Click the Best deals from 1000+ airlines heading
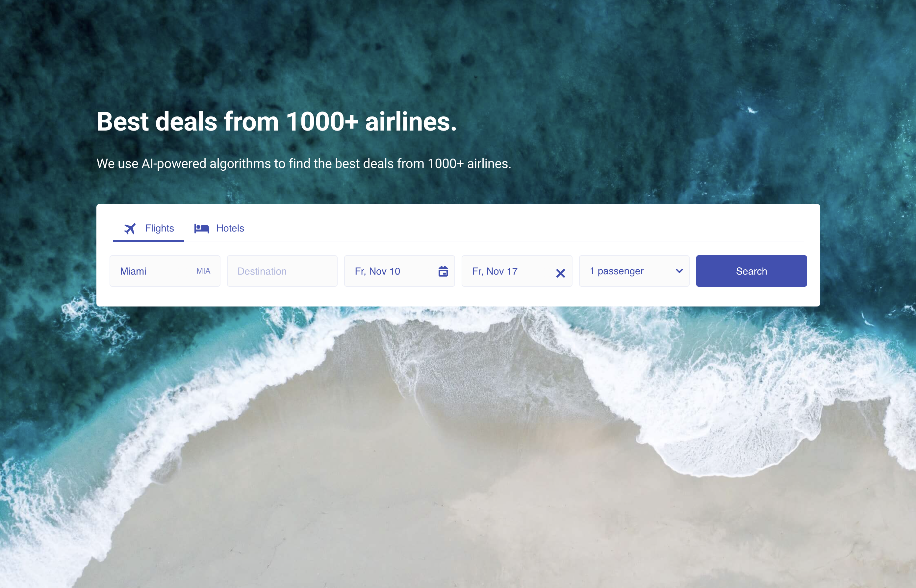916x588 pixels. pos(277,121)
